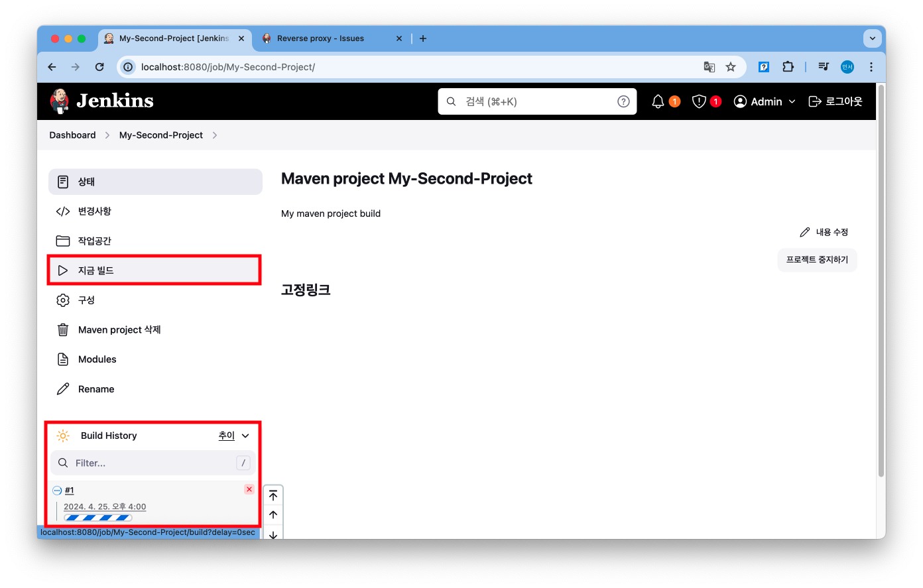Screen dimensions: 923x588
Task: Click the trash can delete icon
Action: pos(63,329)
